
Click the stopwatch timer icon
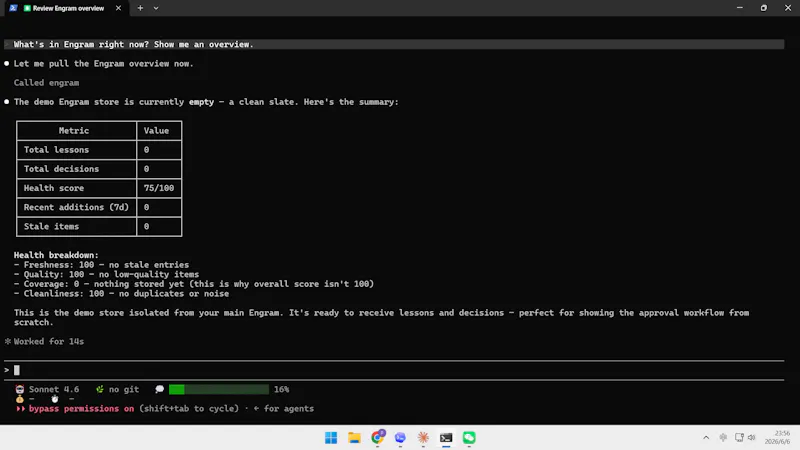coord(55,399)
